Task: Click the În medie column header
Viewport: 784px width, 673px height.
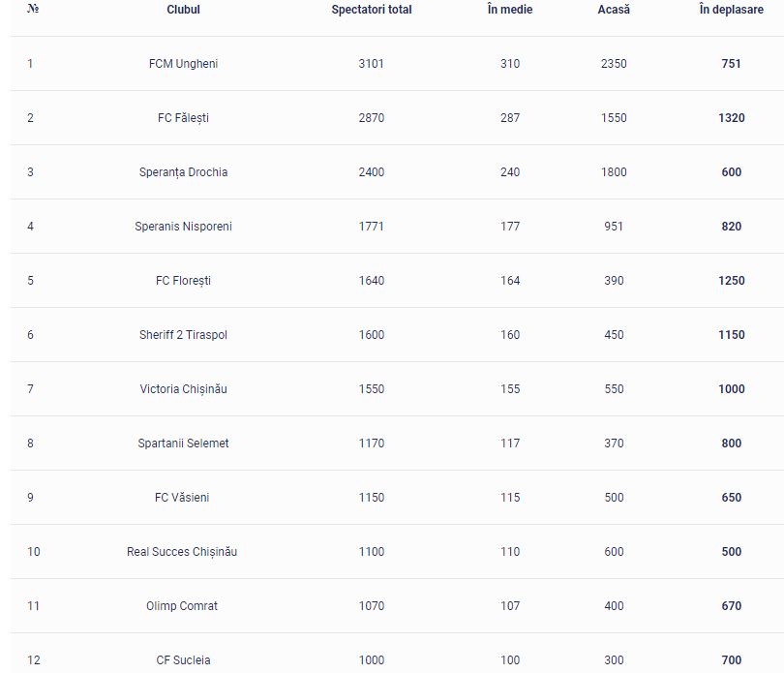Action: pyautogui.click(x=510, y=10)
